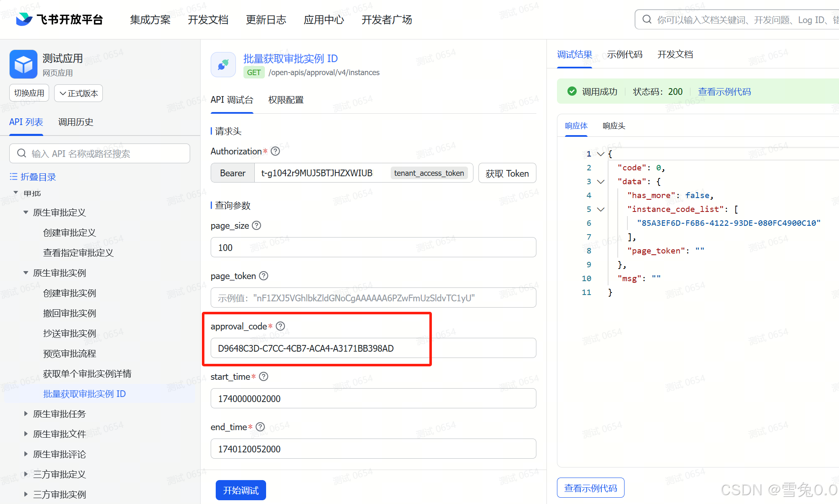Click the 切换应用 button

(x=29, y=93)
